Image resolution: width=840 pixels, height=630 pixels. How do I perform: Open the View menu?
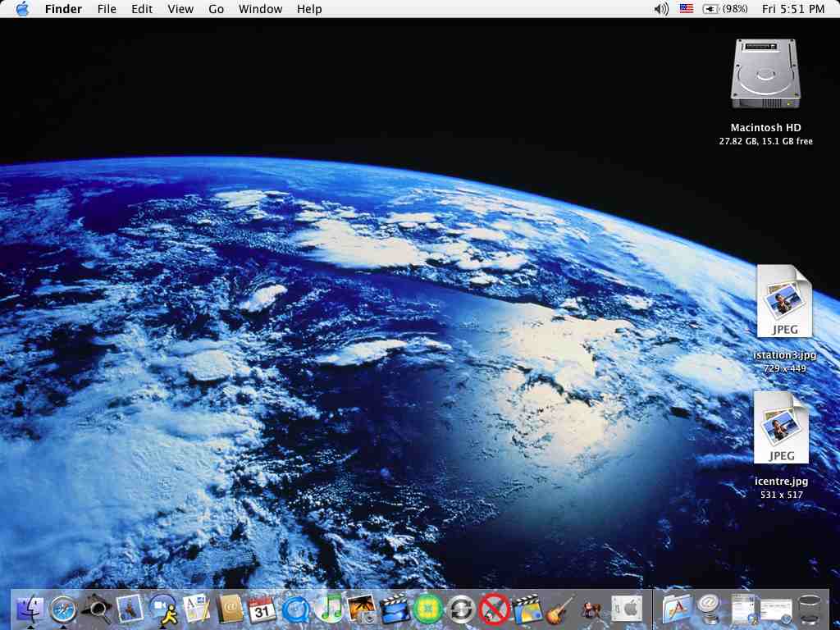click(x=180, y=8)
